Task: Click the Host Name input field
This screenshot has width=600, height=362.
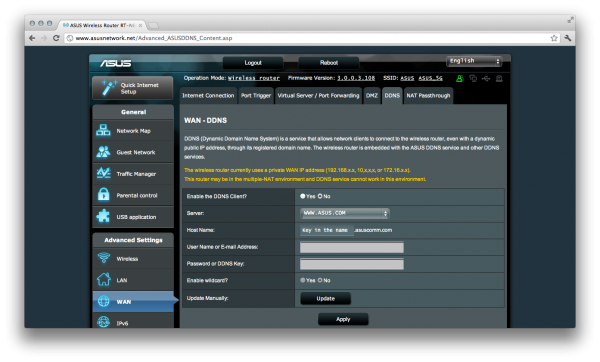Action: pyautogui.click(x=326, y=230)
